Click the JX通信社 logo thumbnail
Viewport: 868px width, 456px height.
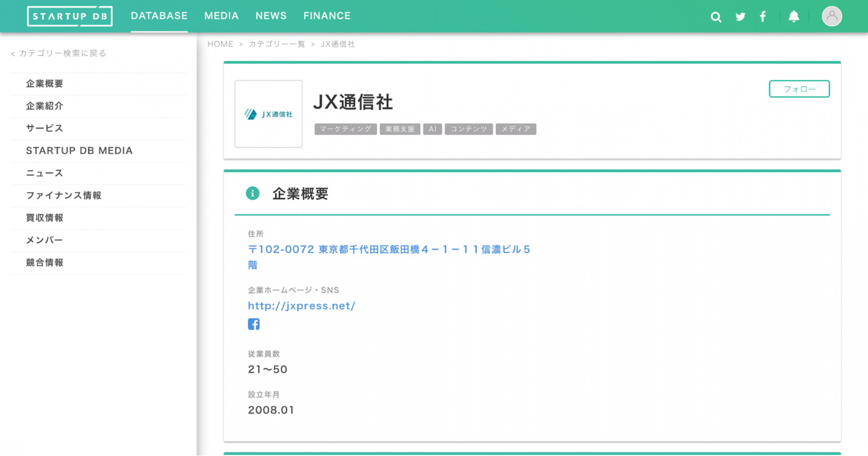[x=268, y=114]
